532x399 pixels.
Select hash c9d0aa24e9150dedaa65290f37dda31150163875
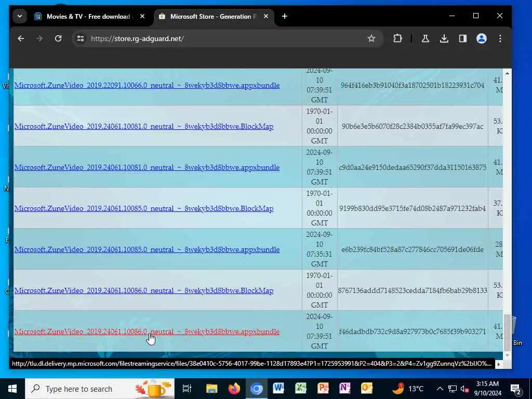click(x=413, y=167)
